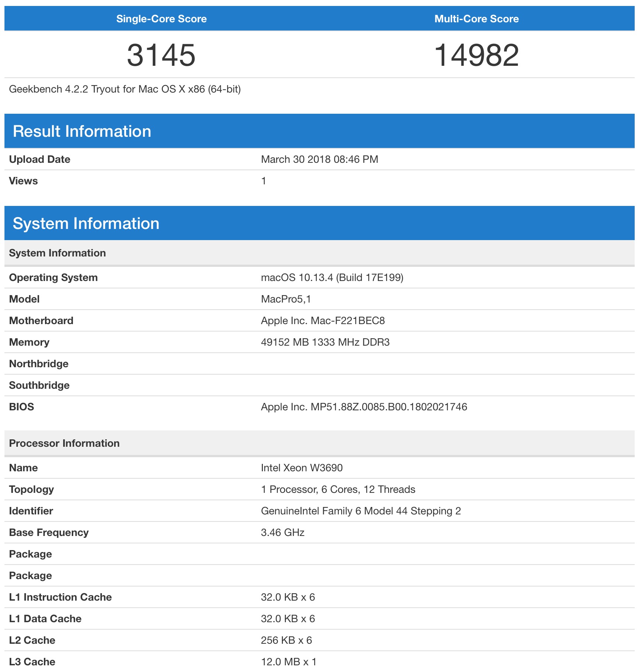Select the GenuineIntel Family 6 Model 44 value
Image resolution: width=641 pixels, height=672 pixels.
point(334,511)
